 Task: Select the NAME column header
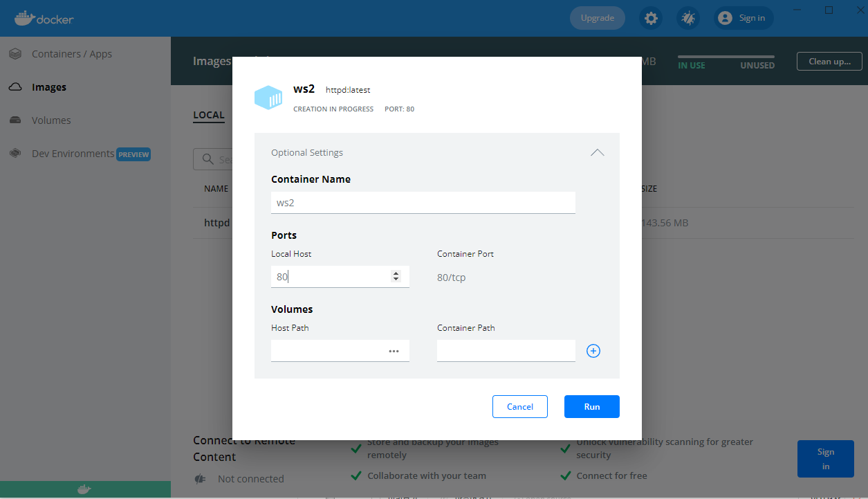[216, 188]
